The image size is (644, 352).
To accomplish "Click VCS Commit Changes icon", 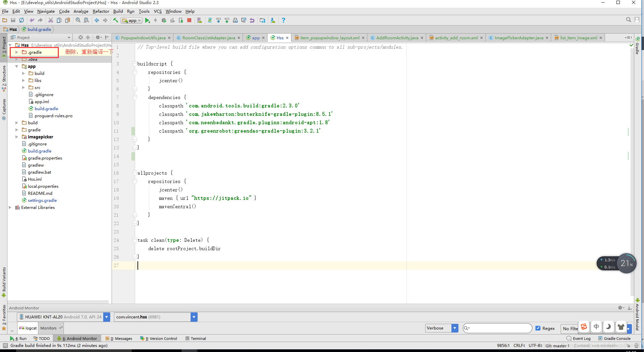I will click(227, 20).
